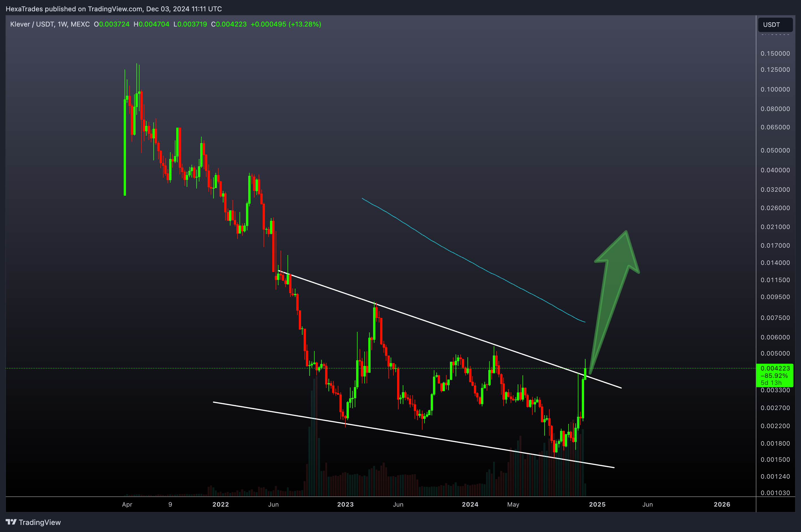Click the 0.001030 price axis label
The height and width of the screenshot is (532, 801).
(775, 493)
